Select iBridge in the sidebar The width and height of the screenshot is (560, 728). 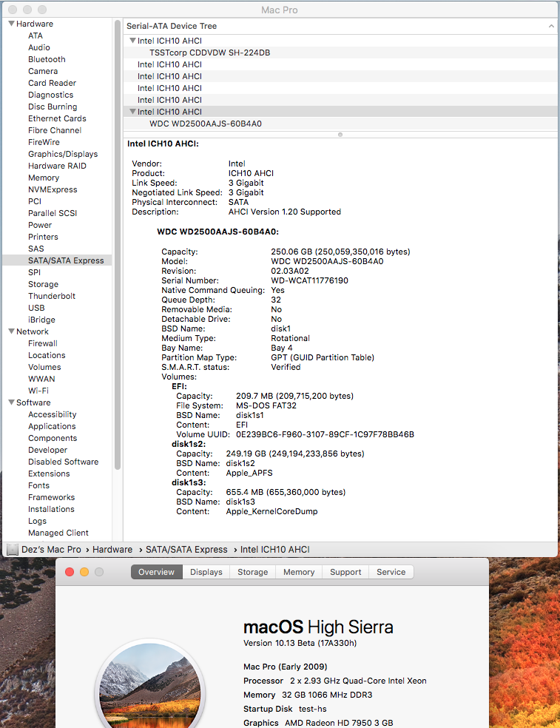point(41,320)
